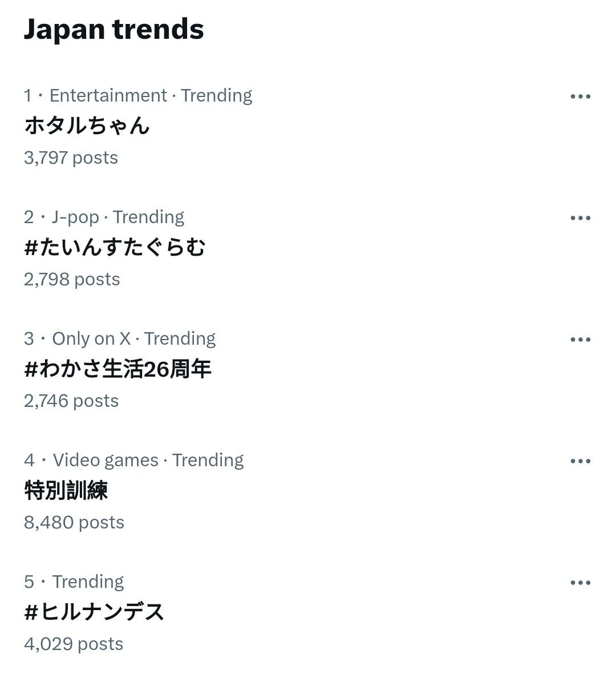The height and width of the screenshot is (674, 616).
Task: Click the Video games · Trending label
Action: (148, 460)
